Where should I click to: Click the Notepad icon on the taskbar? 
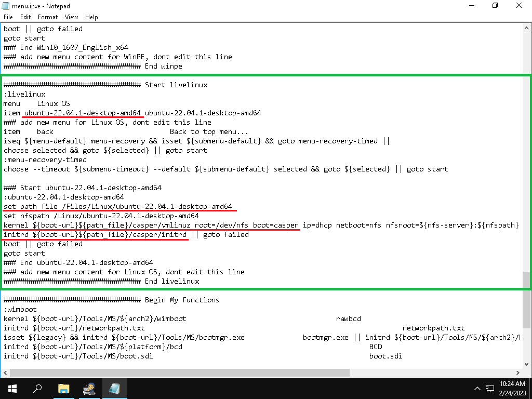(x=114, y=388)
